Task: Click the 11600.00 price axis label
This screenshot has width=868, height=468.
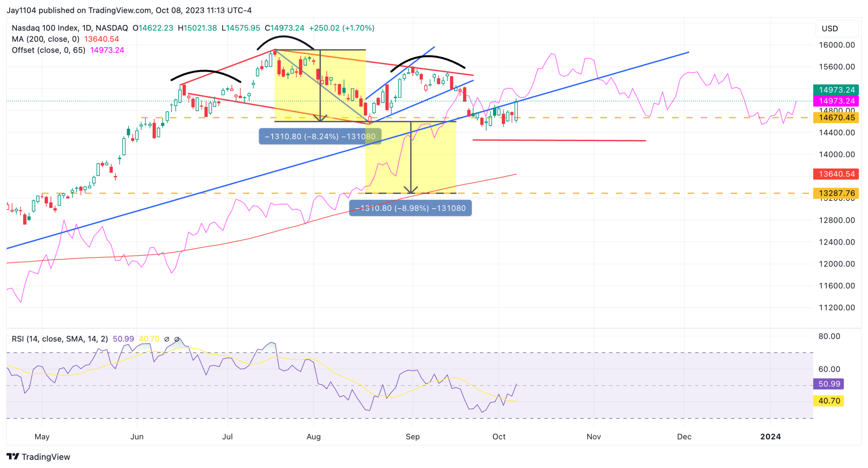Action: click(836, 286)
